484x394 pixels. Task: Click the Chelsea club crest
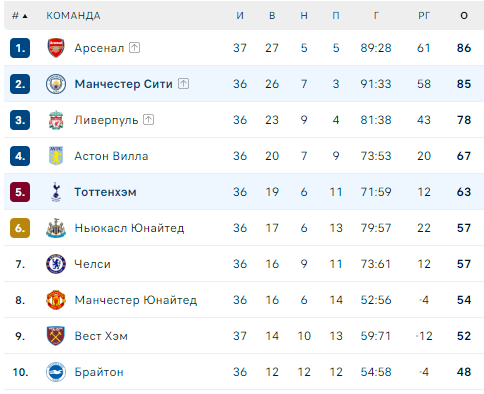click(56, 264)
